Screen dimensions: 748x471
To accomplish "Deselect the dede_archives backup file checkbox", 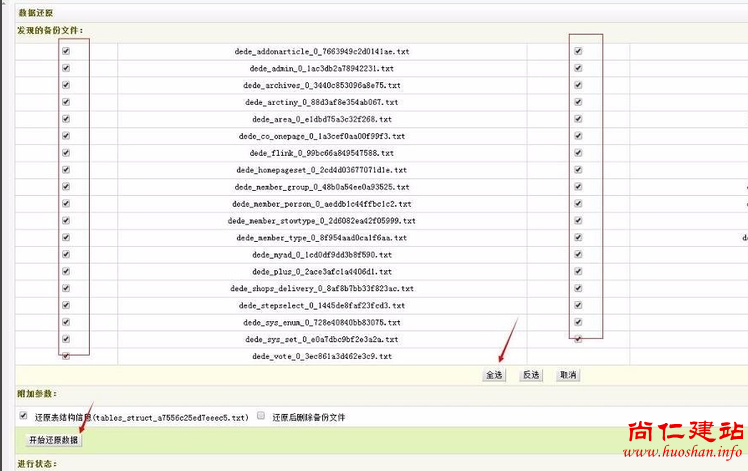I will [66, 85].
